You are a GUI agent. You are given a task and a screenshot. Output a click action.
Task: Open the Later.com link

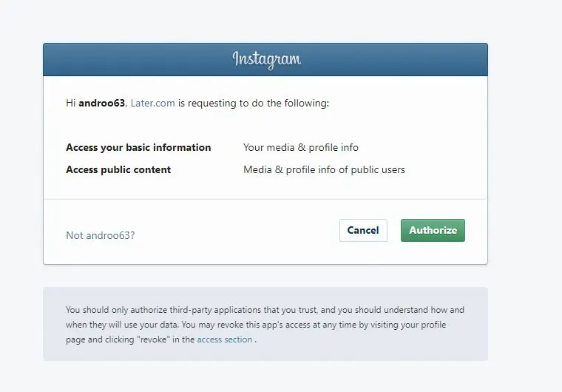(152, 104)
